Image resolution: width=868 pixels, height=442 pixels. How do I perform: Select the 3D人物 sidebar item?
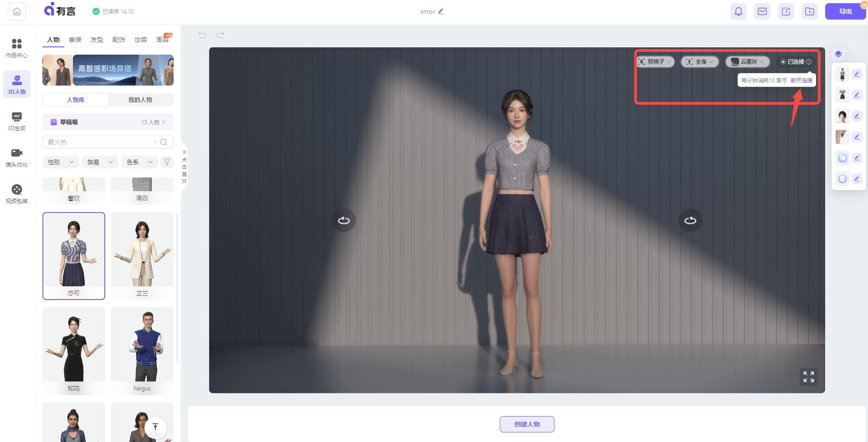tap(17, 85)
